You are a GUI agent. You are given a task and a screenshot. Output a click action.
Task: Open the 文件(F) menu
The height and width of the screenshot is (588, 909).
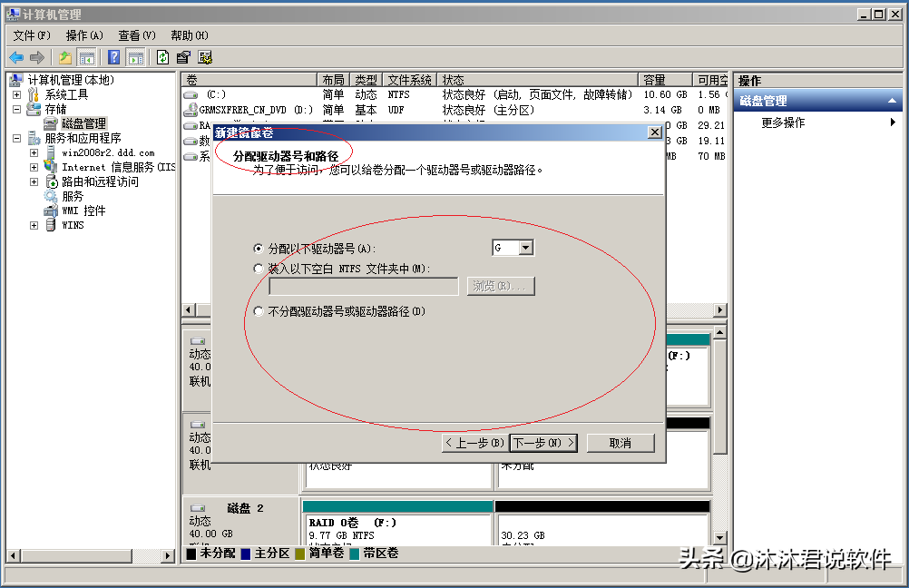coord(32,35)
